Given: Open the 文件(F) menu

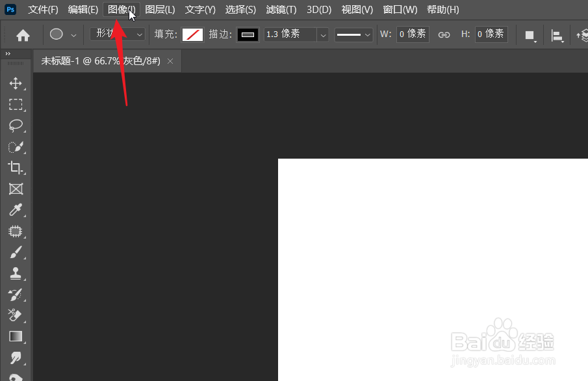Looking at the screenshot, I should pyautogui.click(x=43, y=9).
